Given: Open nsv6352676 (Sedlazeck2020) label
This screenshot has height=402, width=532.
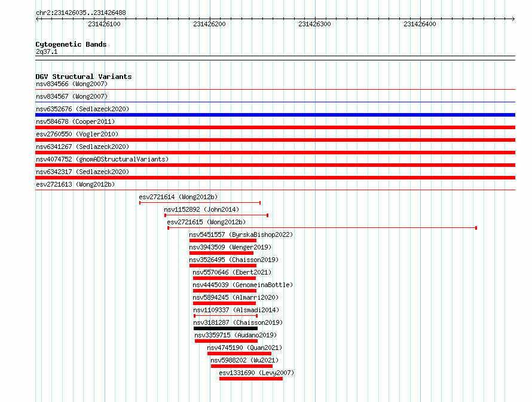Looking at the screenshot, I should (x=82, y=109).
